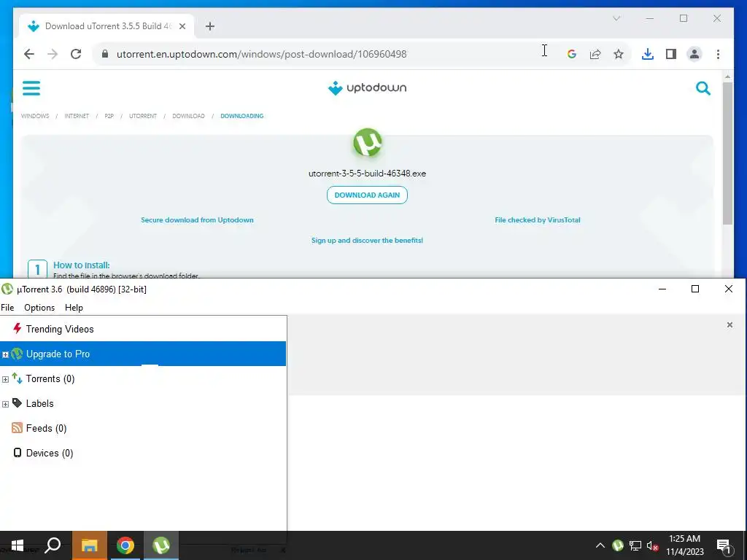Open Secure download from Uptodown link
The height and width of the screenshot is (560, 747).
[197, 220]
